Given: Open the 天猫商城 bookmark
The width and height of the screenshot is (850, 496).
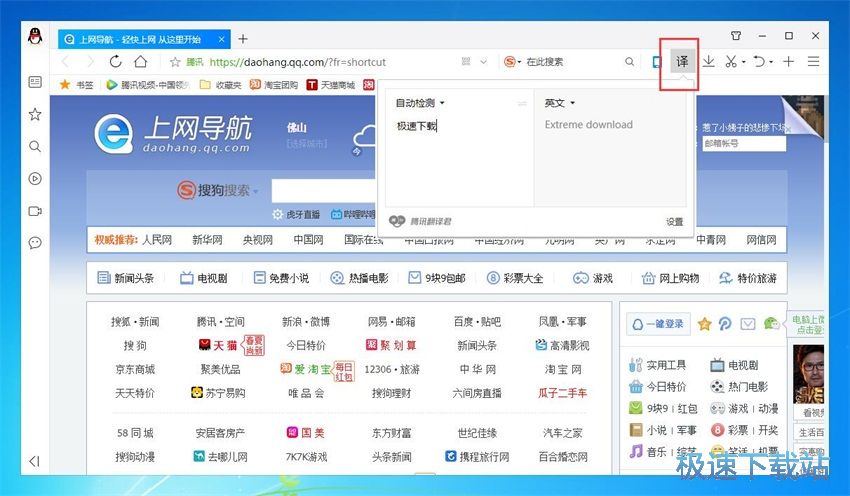Looking at the screenshot, I should tap(331, 85).
